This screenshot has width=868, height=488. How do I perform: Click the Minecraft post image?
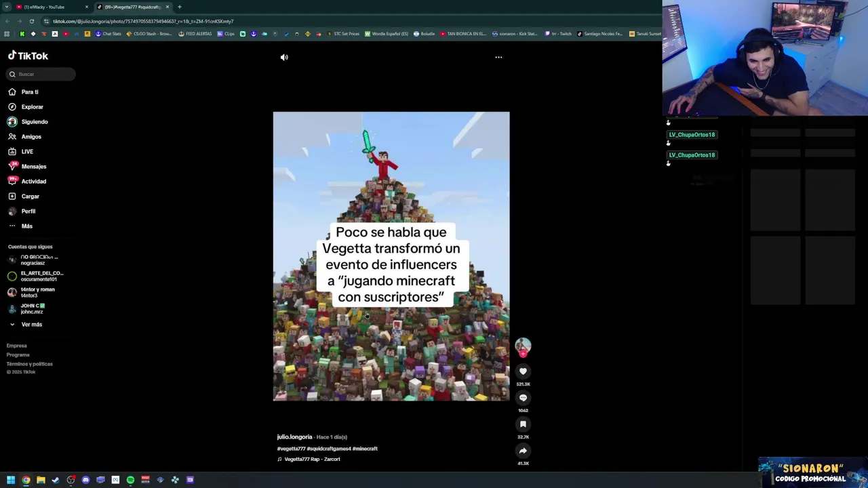391,256
